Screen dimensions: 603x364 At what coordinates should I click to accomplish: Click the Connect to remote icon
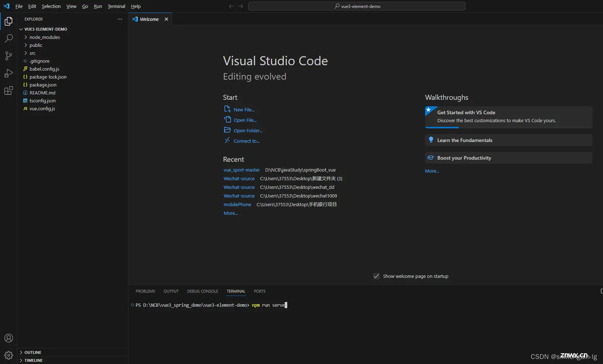click(227, 141)
